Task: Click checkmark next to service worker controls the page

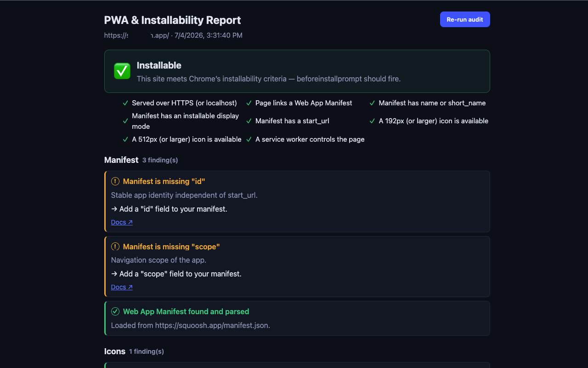Action: [x=249, y=139]
